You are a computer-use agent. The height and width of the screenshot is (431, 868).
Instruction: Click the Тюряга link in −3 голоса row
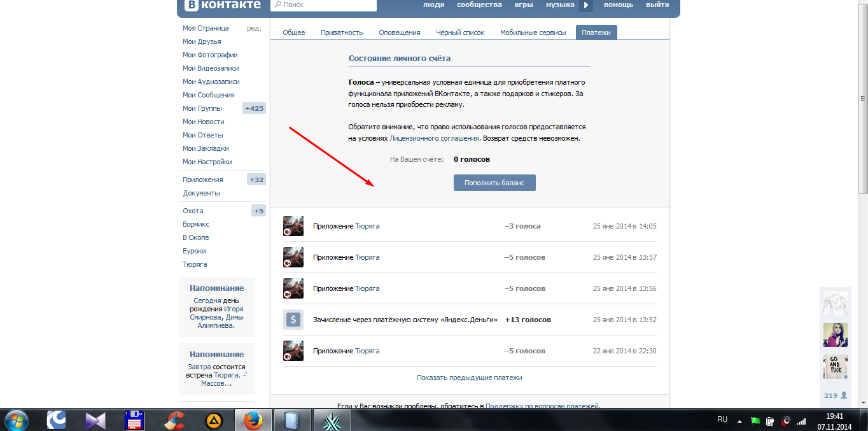click(367, 226)
